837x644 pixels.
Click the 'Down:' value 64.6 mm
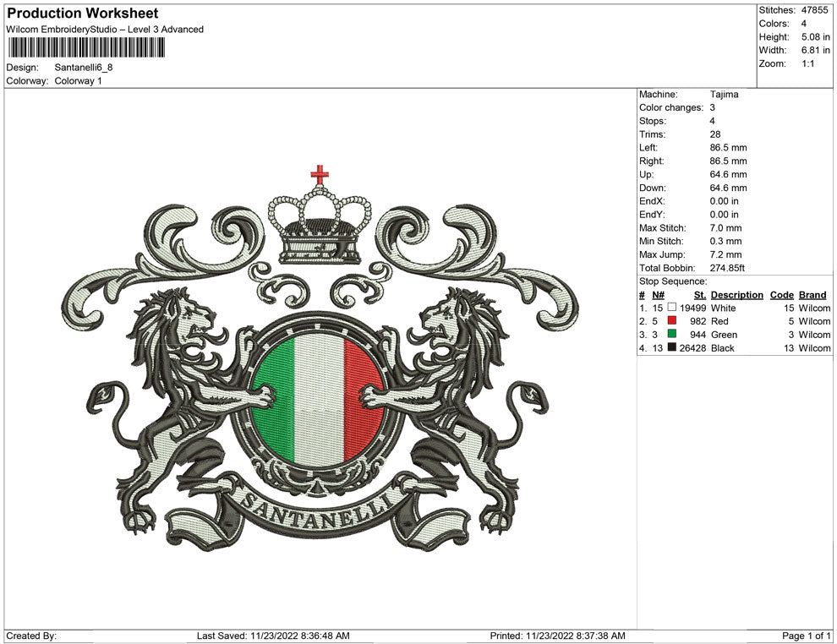(728, 188)
